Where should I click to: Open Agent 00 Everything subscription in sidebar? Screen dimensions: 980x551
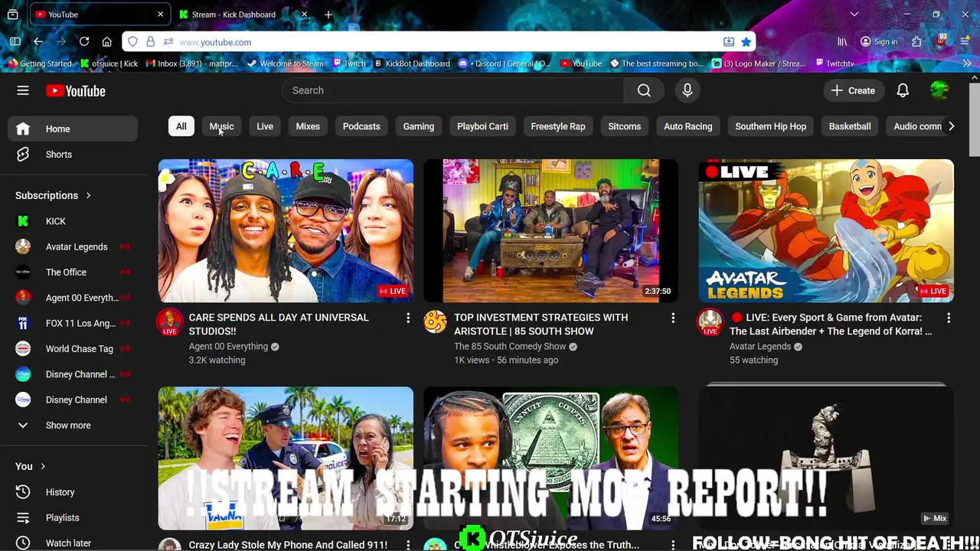[73, 298]
